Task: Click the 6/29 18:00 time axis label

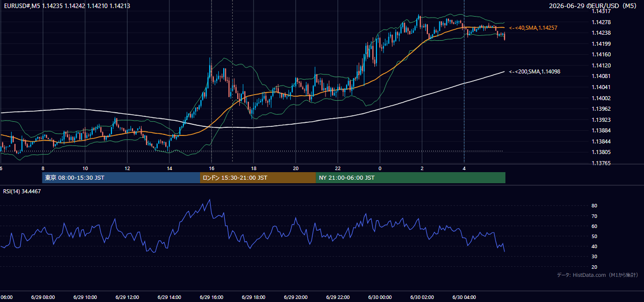Action: pos(253,297)
